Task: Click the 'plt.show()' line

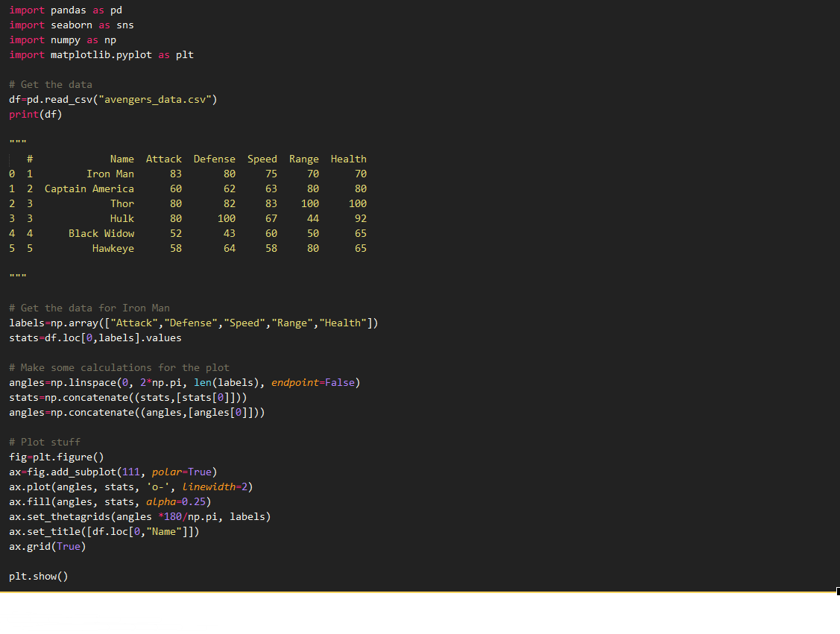Action: pos(39,577)
